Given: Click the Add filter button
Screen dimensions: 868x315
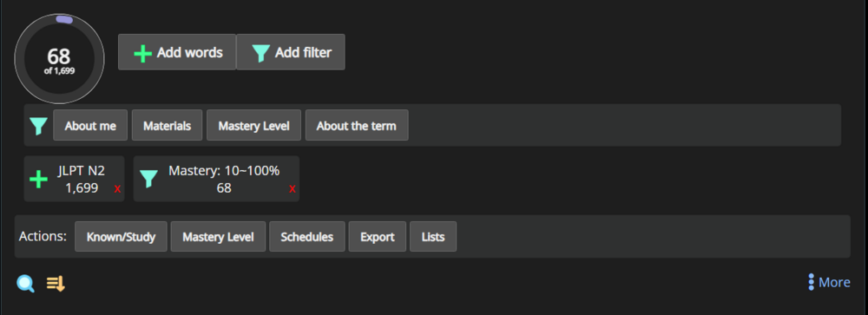Looking at the screenshot, I should coord(291,52).
